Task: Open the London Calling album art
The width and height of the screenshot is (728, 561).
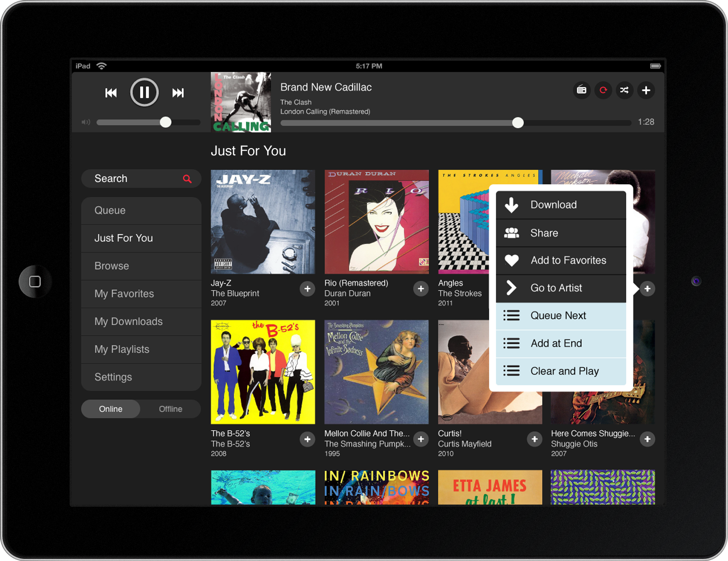Action: click(x=241, y=102)
